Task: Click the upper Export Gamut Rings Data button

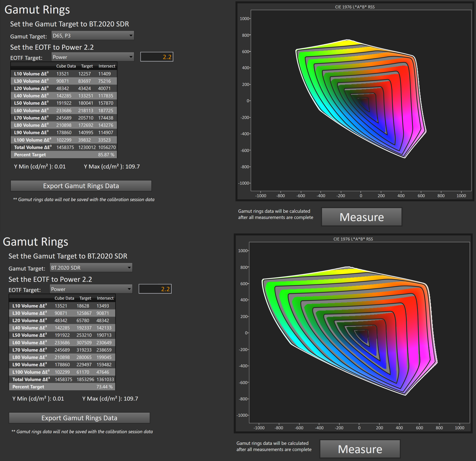Action: coord(81,186)
